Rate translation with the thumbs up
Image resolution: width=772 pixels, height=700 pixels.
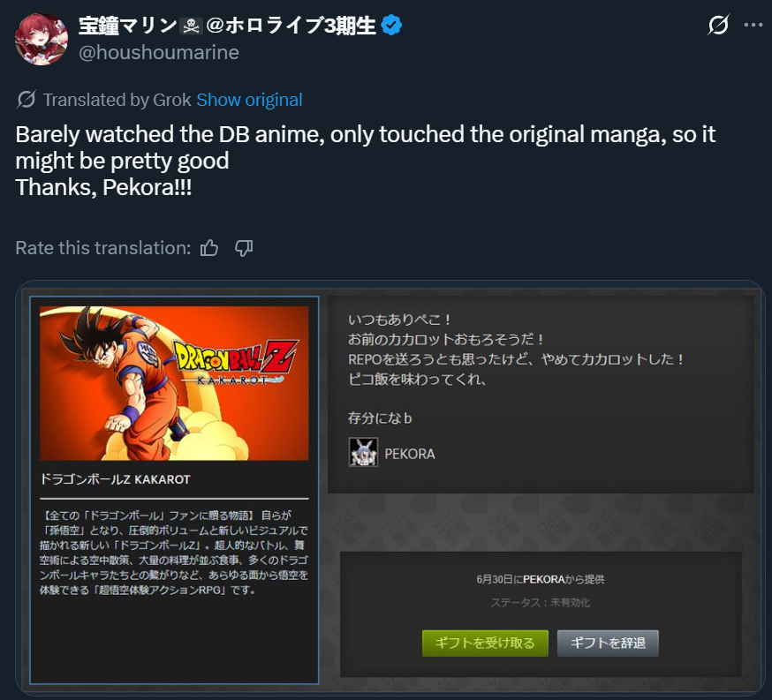click(209, 248)
